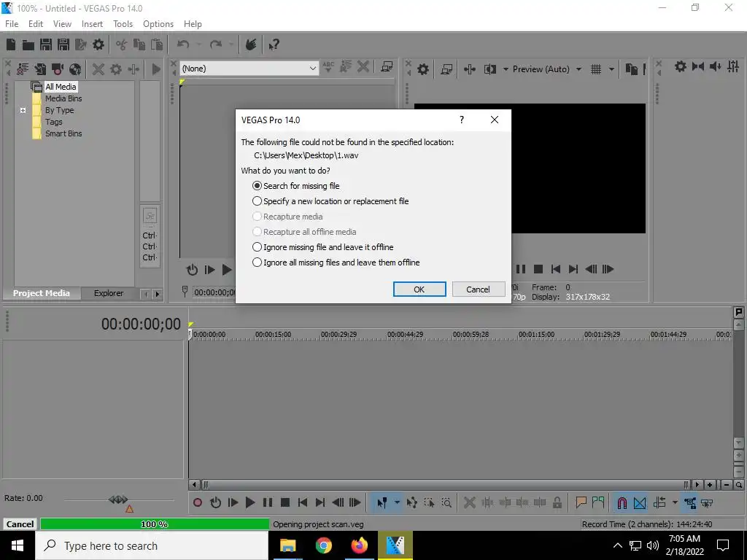
Task: Open the Insert menu
Action: click(92, 24)
